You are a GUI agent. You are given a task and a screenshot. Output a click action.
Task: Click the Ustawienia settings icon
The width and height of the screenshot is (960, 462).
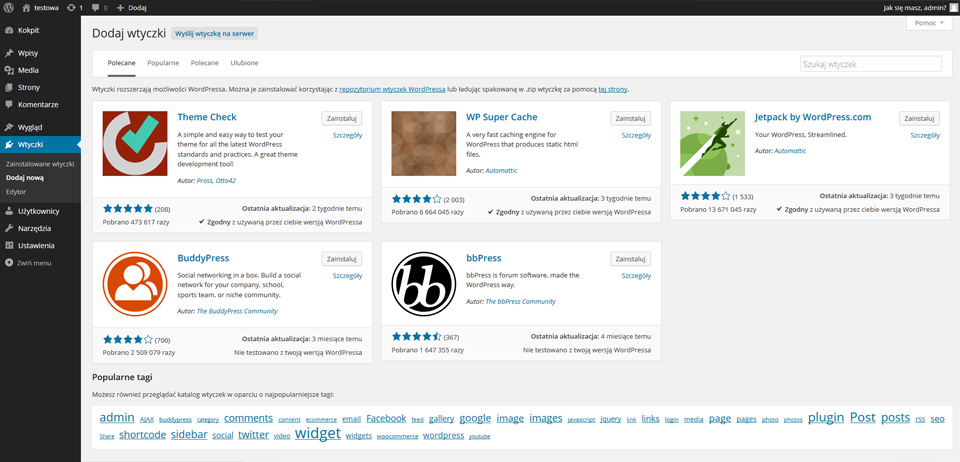[x=9, y=245]
